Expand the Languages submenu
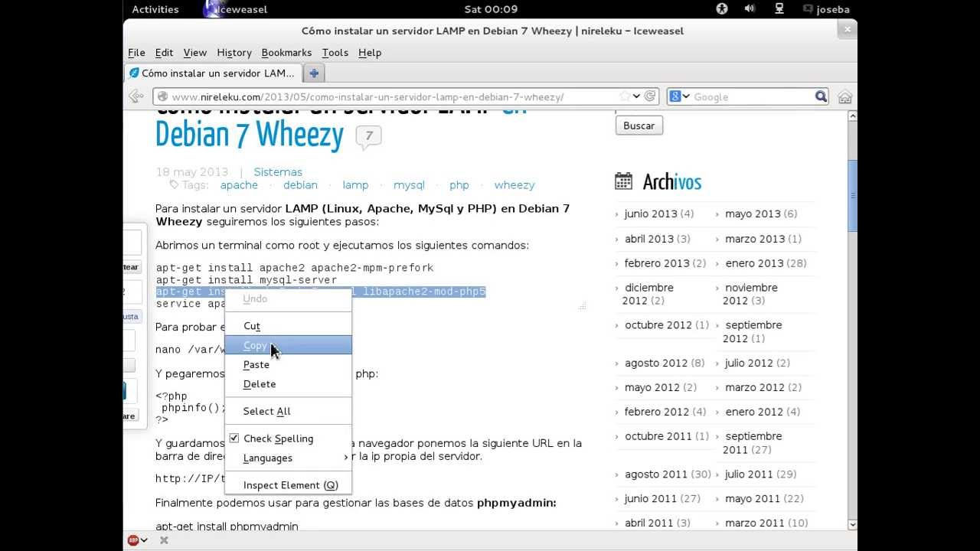 [288, 458]
